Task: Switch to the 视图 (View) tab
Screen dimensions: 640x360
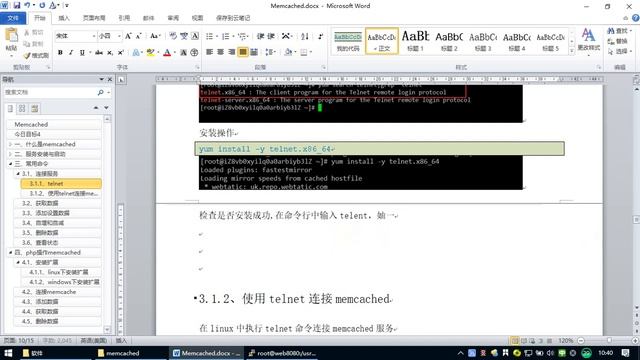Action: point(197,18)
